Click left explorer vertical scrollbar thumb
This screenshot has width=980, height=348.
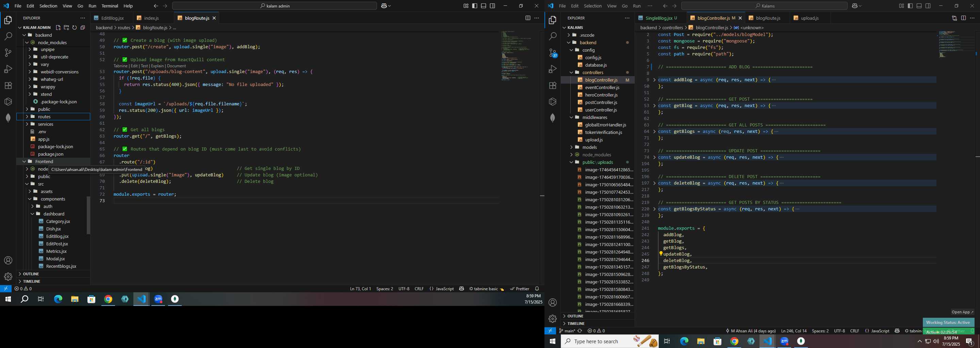[88, 215]
